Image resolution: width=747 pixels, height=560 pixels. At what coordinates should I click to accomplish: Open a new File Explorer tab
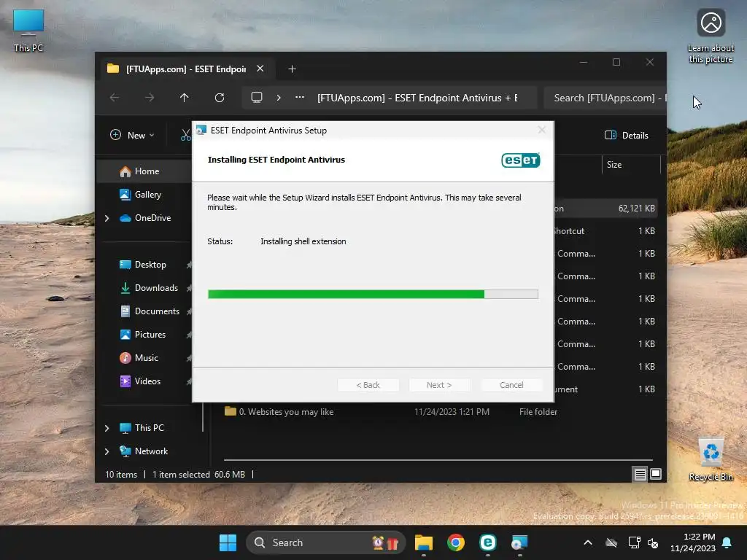click(292, 69)
